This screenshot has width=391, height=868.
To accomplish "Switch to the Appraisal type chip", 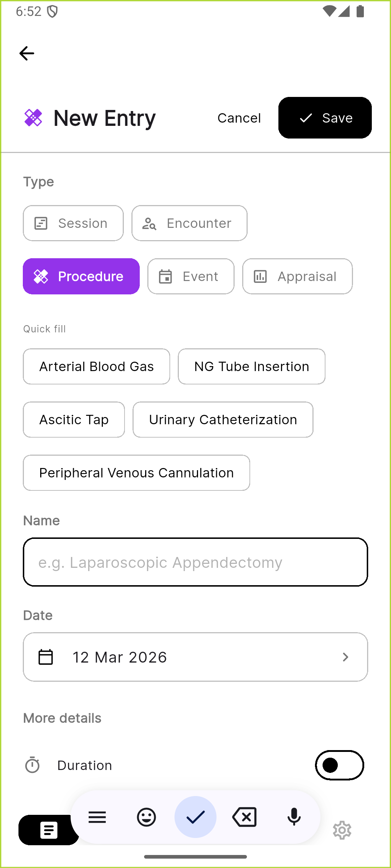I will click(297, 276).
